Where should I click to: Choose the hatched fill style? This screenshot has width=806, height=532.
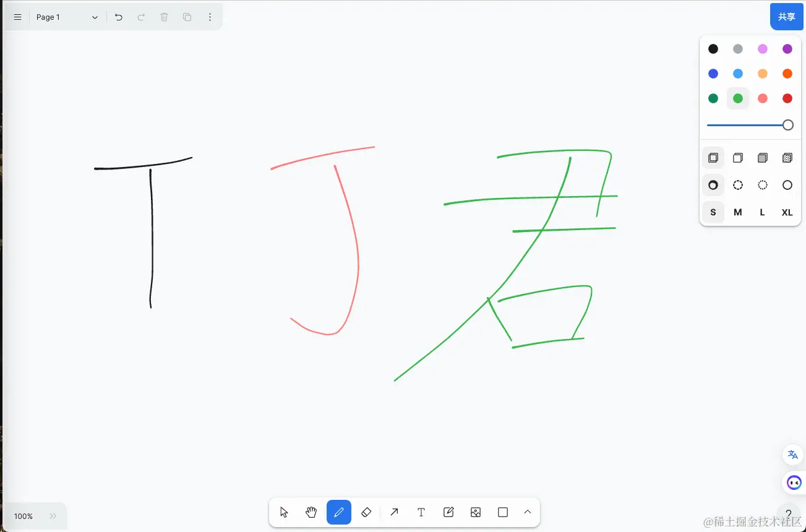(787, 158)
